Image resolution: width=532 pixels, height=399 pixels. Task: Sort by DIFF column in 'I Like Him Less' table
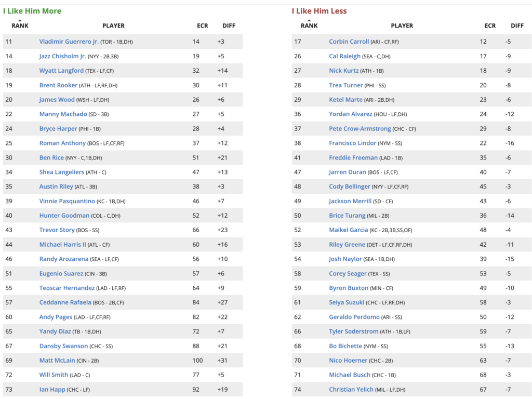pos(517,25)
